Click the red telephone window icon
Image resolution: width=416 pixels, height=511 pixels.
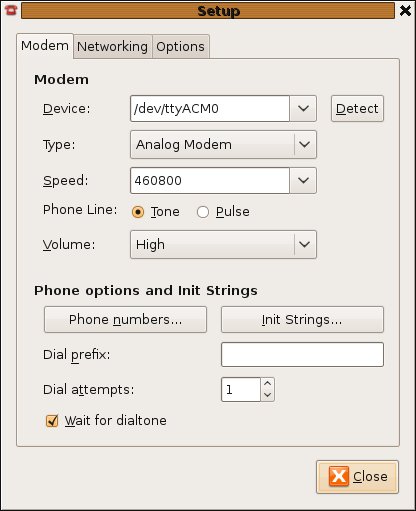11,10
